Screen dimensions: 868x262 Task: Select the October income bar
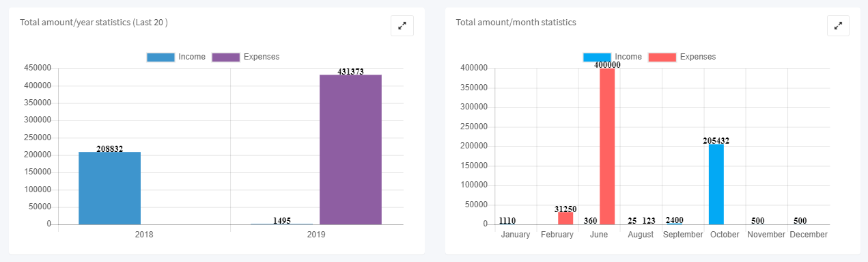point(716,184)
